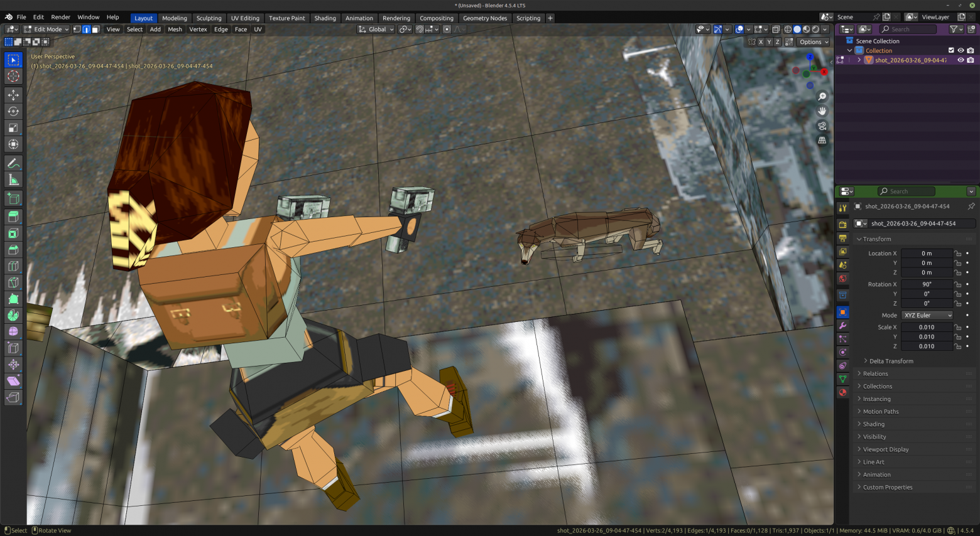
Task: Pick the Cursor tool
Action: point(13,76)
